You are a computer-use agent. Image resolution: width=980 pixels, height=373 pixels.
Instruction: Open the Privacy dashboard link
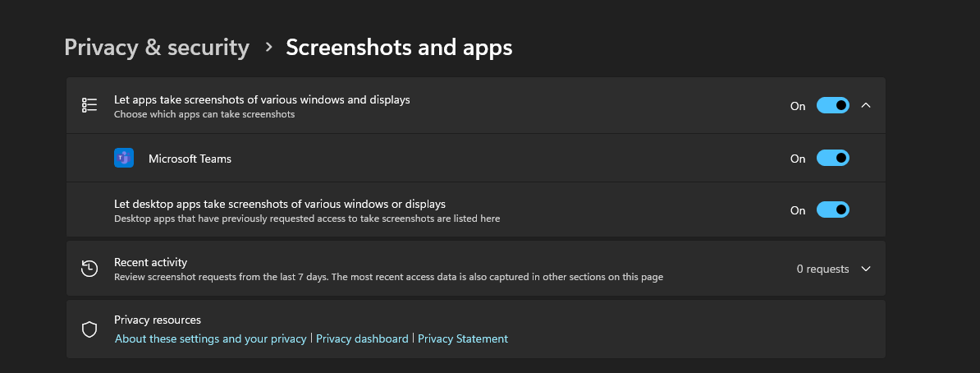[x=362, y=338]
